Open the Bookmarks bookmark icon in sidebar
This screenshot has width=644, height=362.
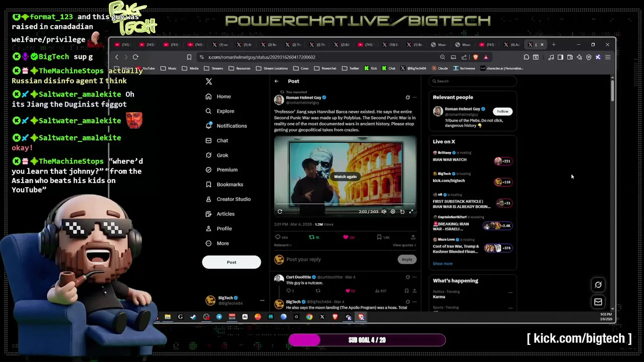click(x=208, y=185)
